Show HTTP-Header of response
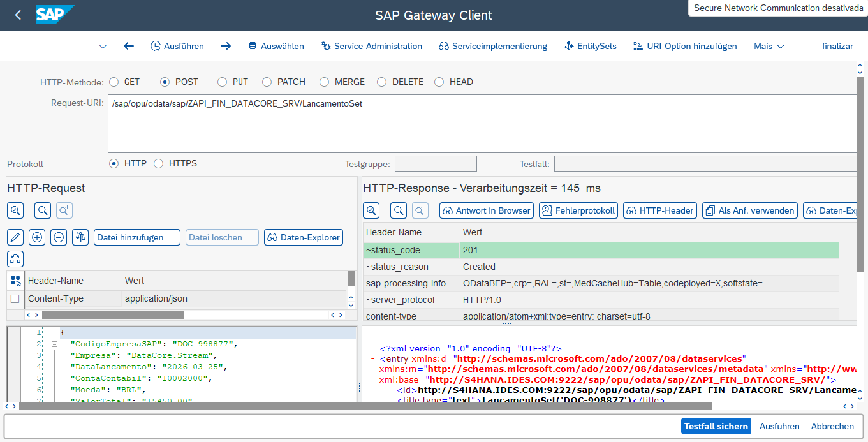Image resolution: width=868 pixels, height=442 pixels. 660,210
